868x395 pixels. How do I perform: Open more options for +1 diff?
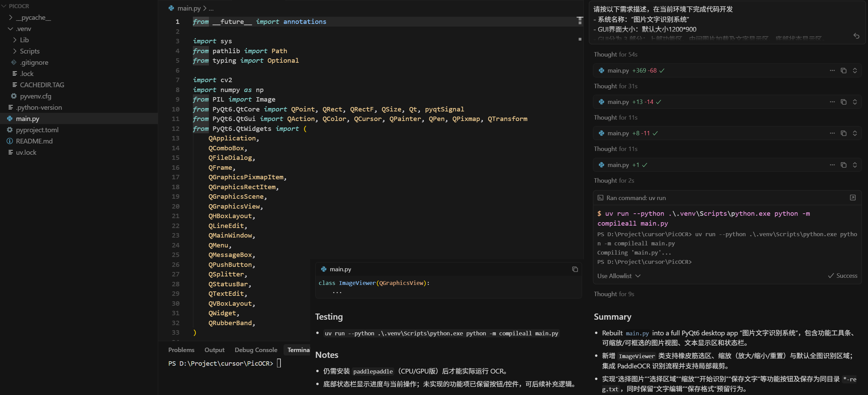(x=832, y=165)
